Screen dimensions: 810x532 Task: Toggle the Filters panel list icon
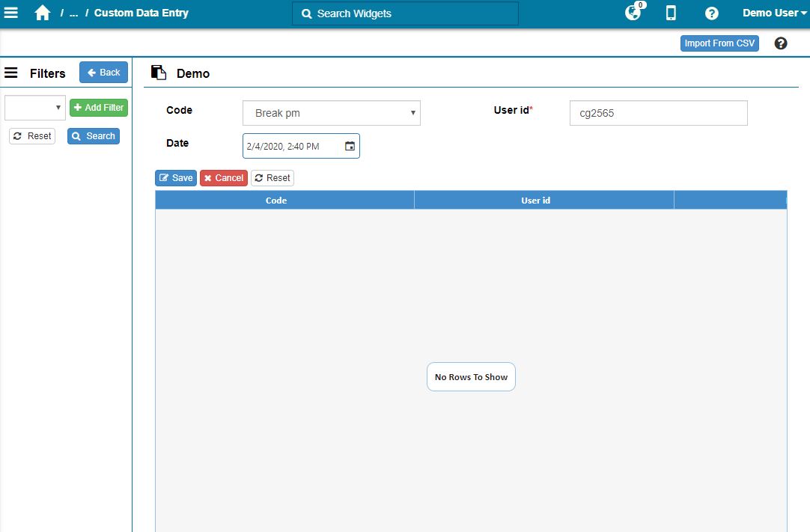(x=11, y=73)
